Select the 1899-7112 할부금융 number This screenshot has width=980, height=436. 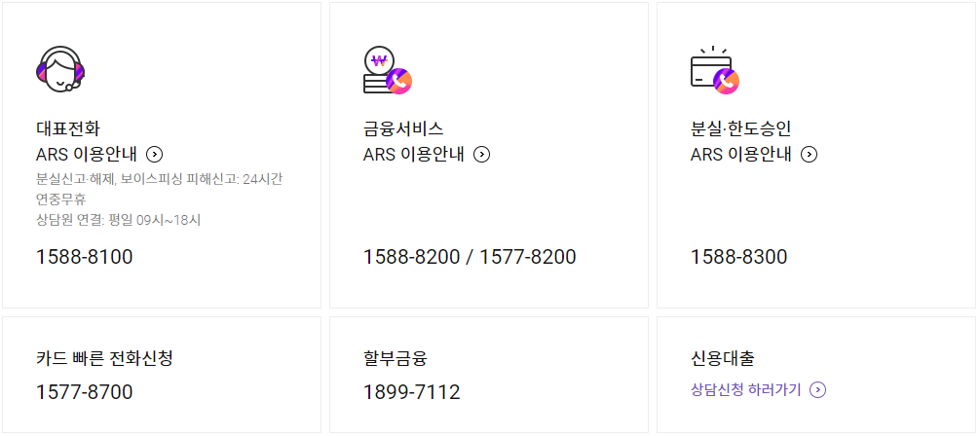coord(412,392)
